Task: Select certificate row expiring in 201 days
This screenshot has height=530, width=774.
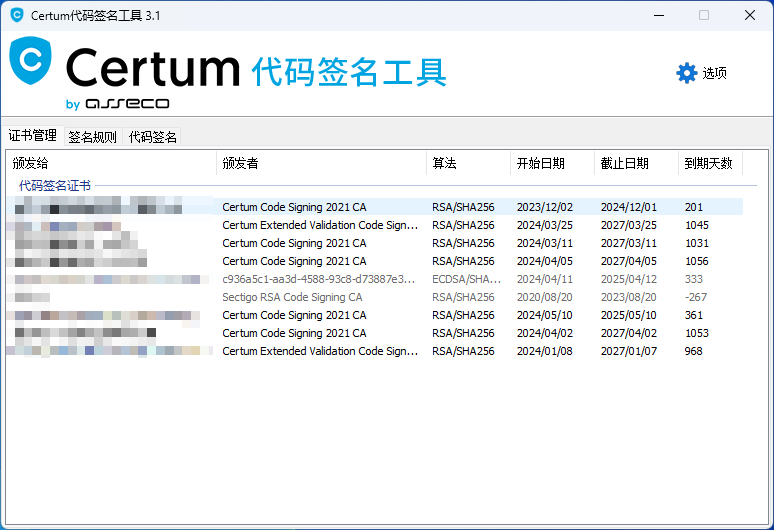Action: click(375, 207)
